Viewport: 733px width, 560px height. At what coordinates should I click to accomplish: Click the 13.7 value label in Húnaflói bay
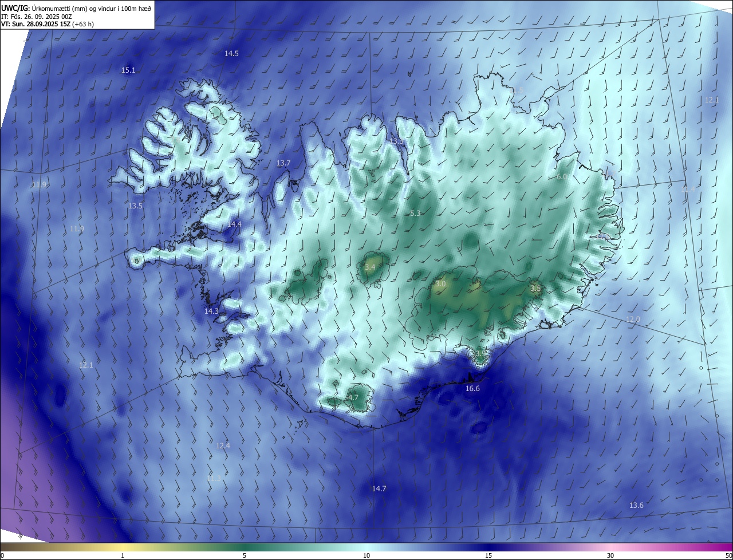[x=283, y=163]
